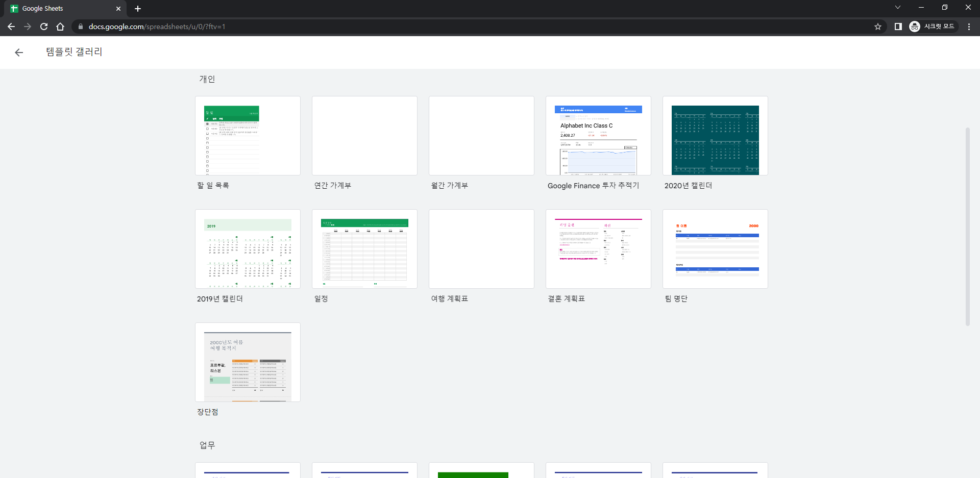Click the 일정 label
Screen dimensions: 980x478
point(321,299)
